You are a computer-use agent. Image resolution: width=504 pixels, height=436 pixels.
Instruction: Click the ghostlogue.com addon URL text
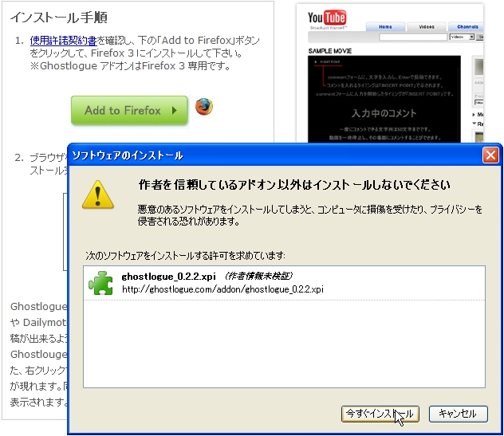click(222, 289)
